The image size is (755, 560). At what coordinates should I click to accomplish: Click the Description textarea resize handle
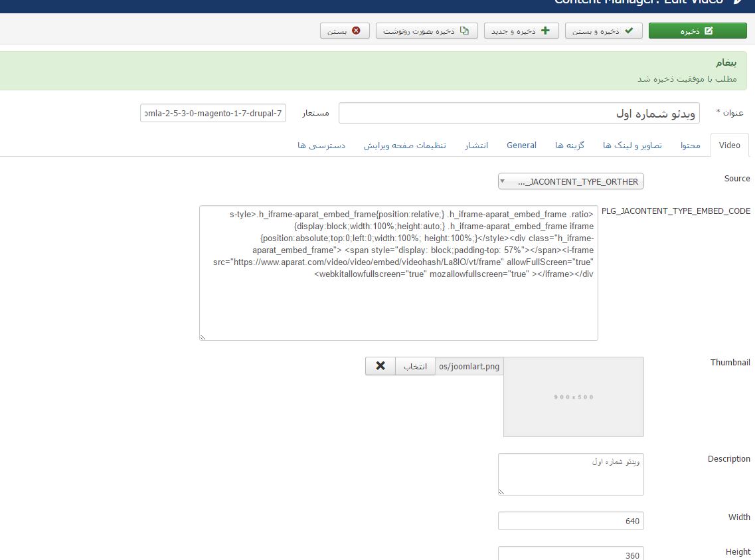[x=501, y=492]
